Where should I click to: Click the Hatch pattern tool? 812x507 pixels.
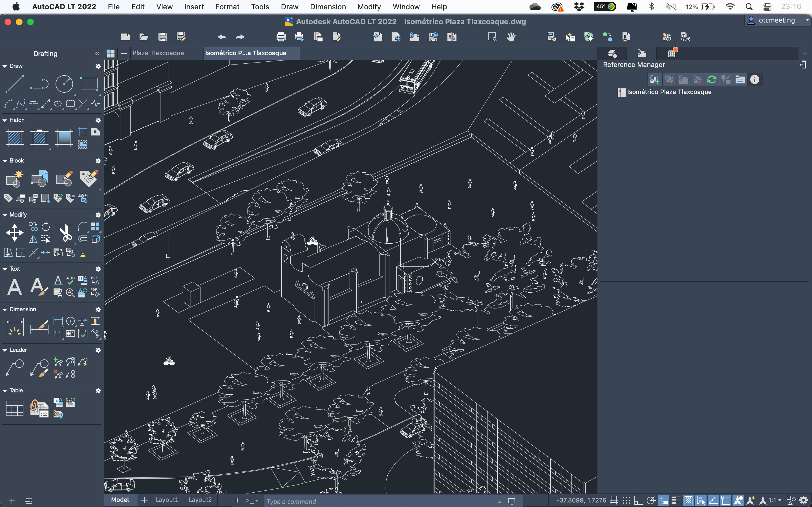(x=15, y=138)
